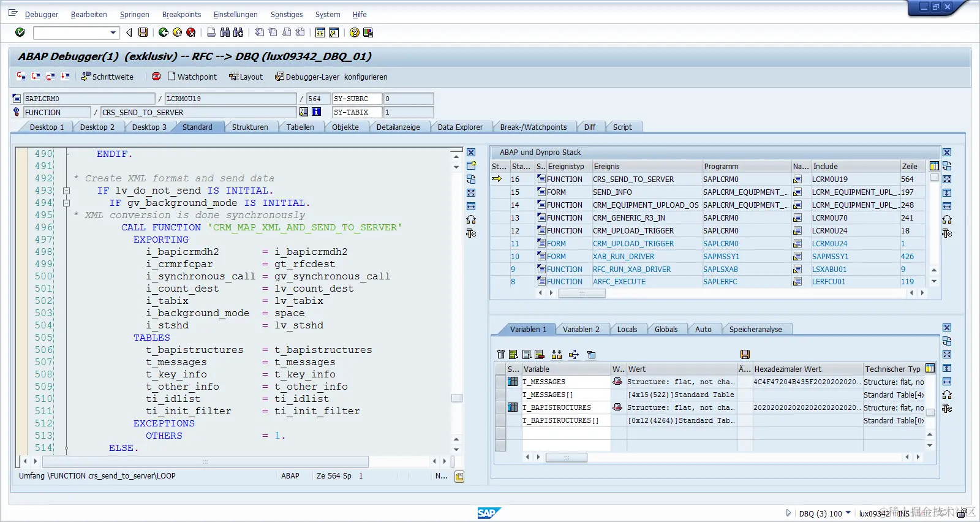Click the yellow help question mark icon
Viewport: 980px width, 522px height.
(x=354, y=32)
